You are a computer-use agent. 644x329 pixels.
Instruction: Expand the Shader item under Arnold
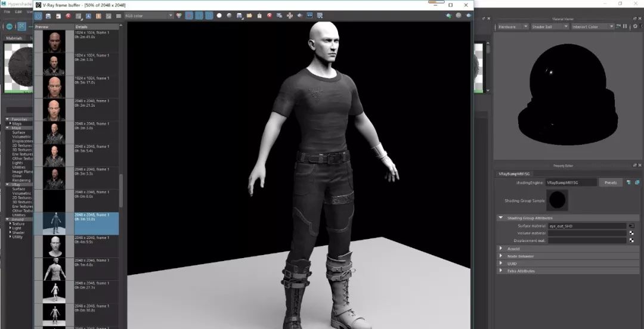pos(11,232)
